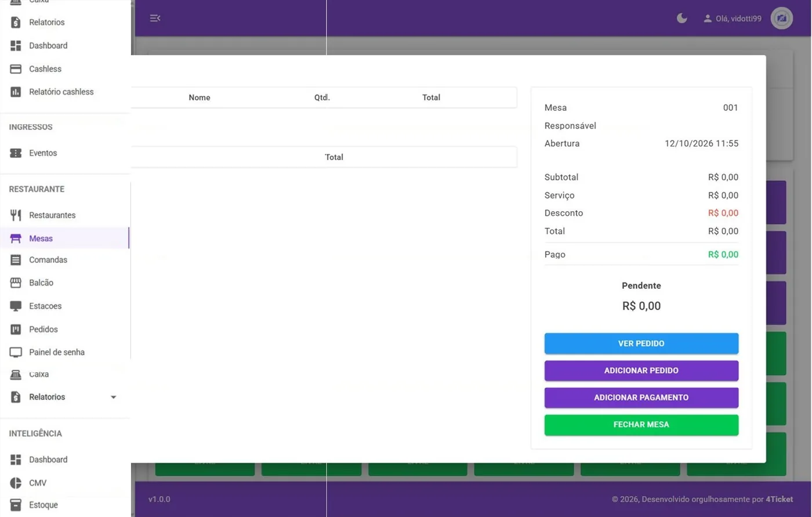Viewport: 812px width, 517px height.
Task: Click the Dashboard icon above Cashless
Action: 16,45
